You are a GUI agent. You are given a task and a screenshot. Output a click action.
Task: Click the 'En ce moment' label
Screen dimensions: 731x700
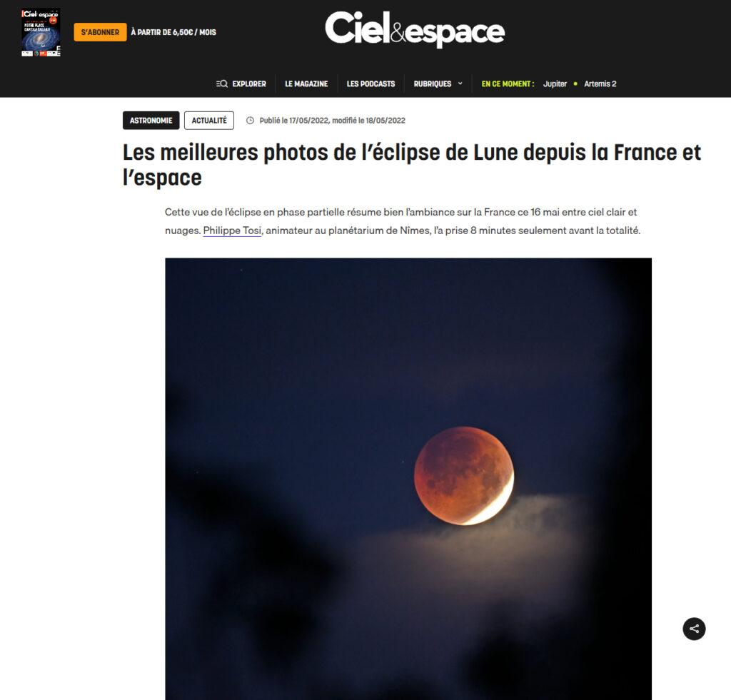click(508, 84)
